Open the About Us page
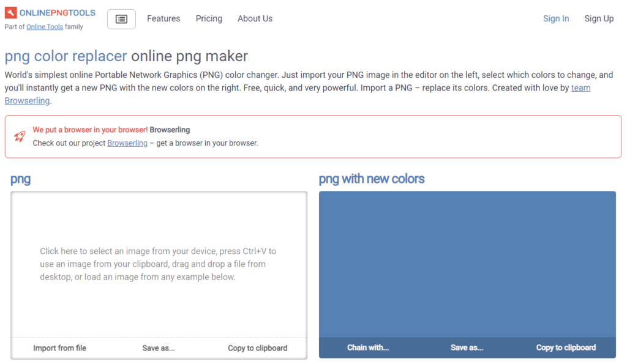The height and width of the screenshot is (364, 627). [x=255, y=19]
